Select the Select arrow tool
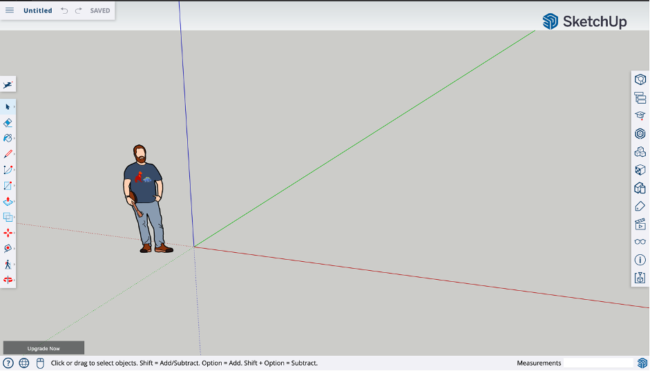650x371 pixels. 7,107
